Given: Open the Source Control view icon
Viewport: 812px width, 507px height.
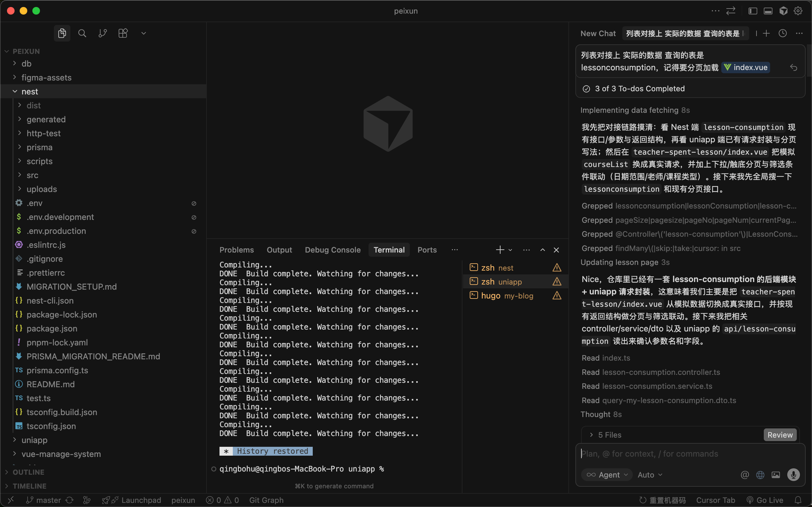Looking at the screenshot, I should (x=102, y=33).
